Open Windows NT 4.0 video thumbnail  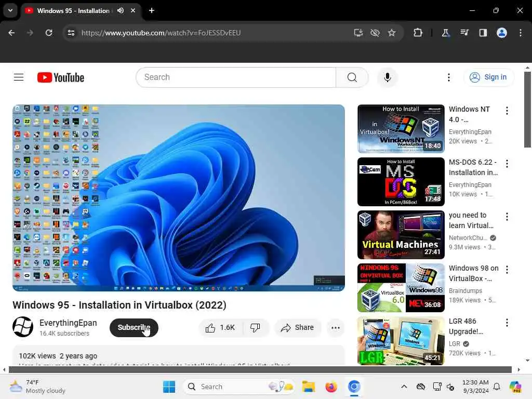(401, 129)
